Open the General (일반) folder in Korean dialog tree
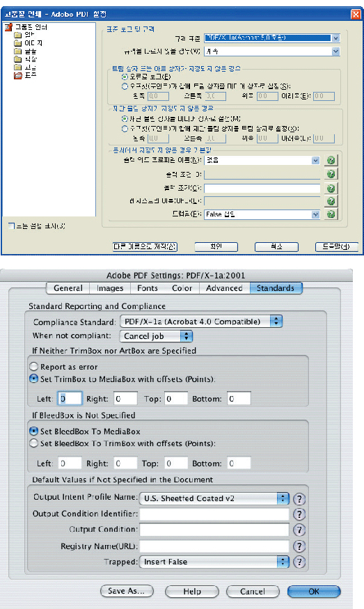 pyautogui.click(x=17, y=35)
